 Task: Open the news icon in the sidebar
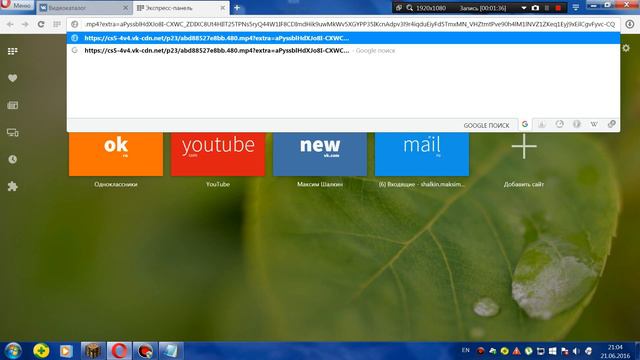tap(13, 105)
